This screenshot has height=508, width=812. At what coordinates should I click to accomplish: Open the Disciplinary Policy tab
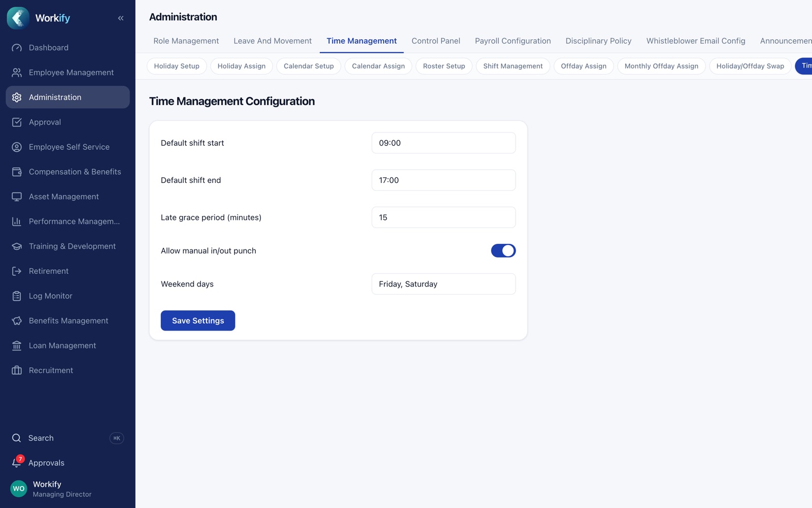(x=598, y=41)
